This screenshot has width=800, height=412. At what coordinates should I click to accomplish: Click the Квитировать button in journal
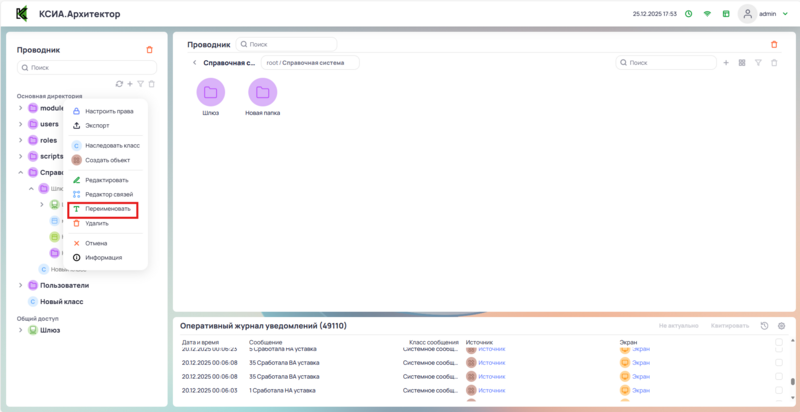point(729,326)
